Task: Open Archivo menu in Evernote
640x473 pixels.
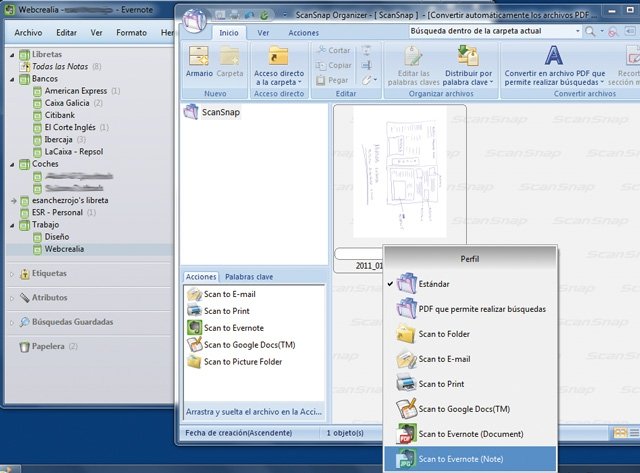Action: 28,33
